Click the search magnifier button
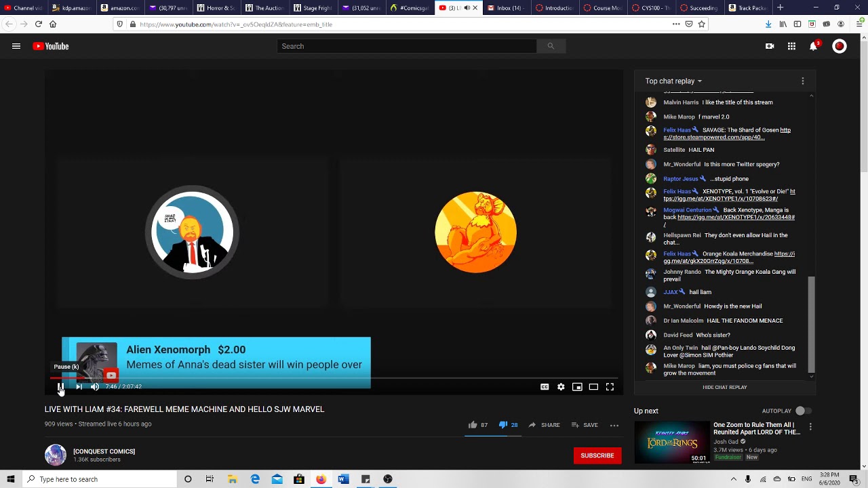 tap(551, 46)
